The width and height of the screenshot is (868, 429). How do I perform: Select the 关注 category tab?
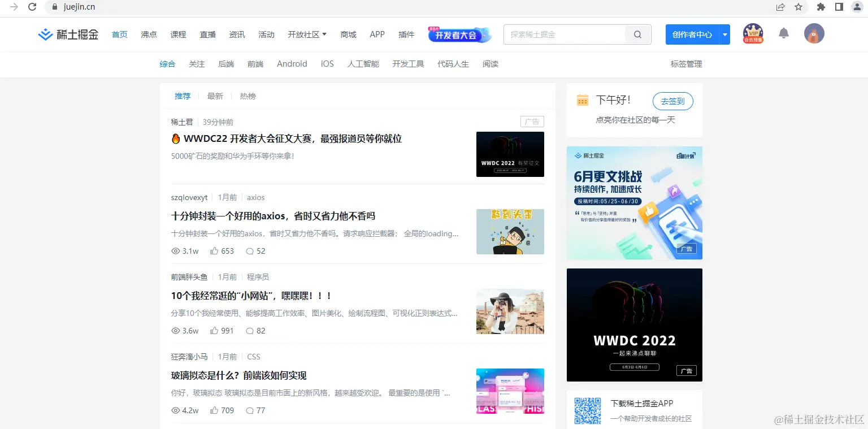(x=197, y=64)
